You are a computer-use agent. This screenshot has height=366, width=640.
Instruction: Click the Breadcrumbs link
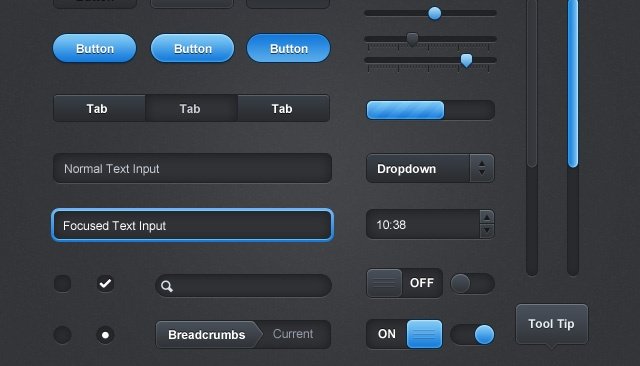pos(207,335)
